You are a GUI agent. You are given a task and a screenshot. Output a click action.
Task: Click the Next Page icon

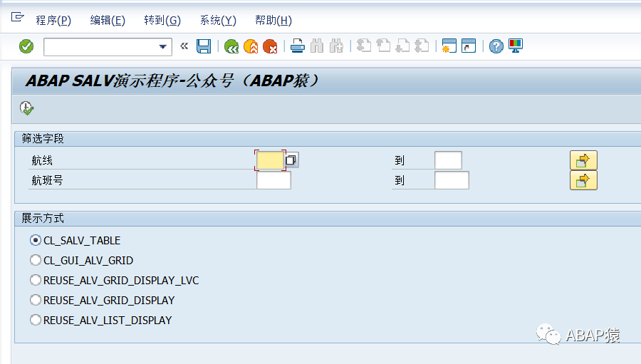[402, 46]
